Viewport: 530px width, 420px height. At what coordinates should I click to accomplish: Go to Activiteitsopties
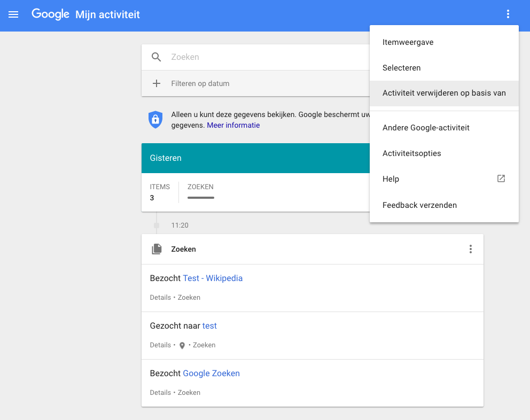tap(411, 153)
